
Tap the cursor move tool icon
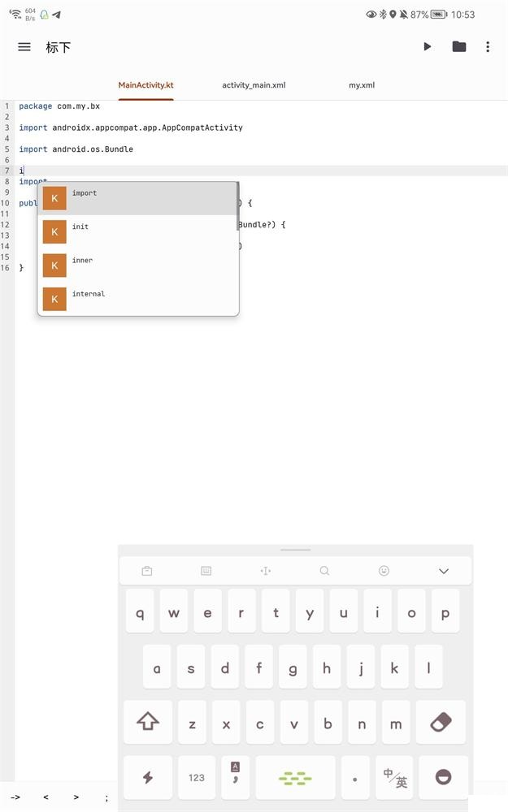point(266,571)
